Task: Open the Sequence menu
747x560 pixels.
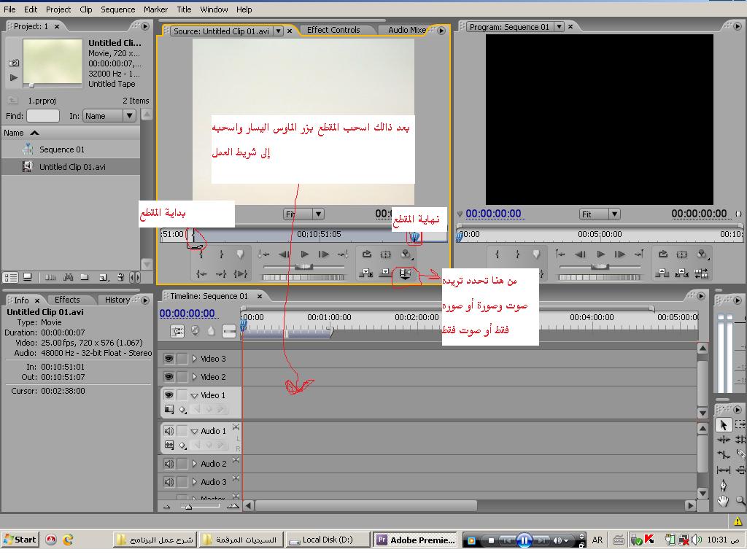Action: coord(117,9)
